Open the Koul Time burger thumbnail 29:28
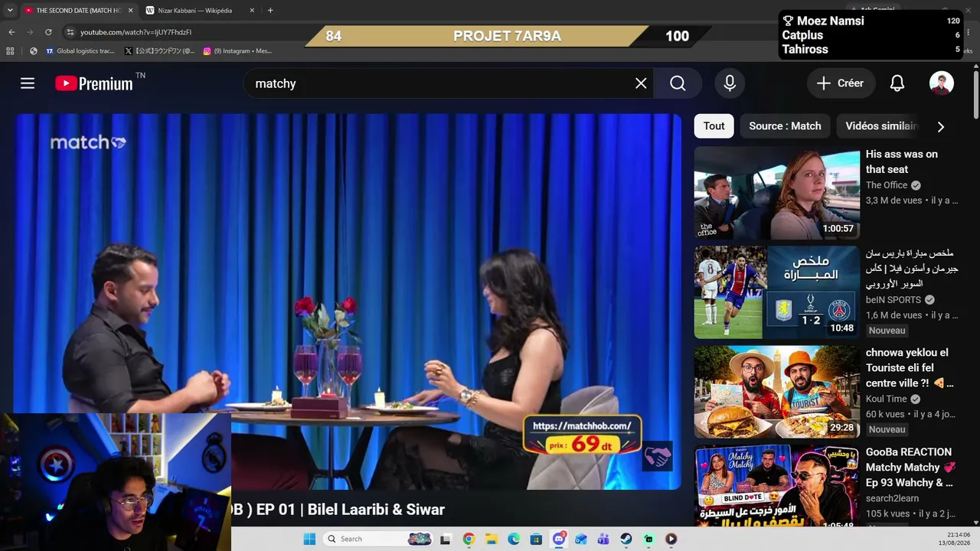 point(777,392)
